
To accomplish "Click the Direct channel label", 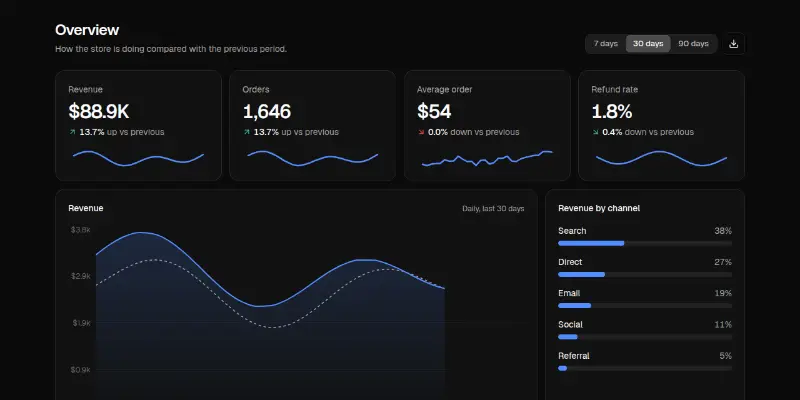I will click(570, 262).
